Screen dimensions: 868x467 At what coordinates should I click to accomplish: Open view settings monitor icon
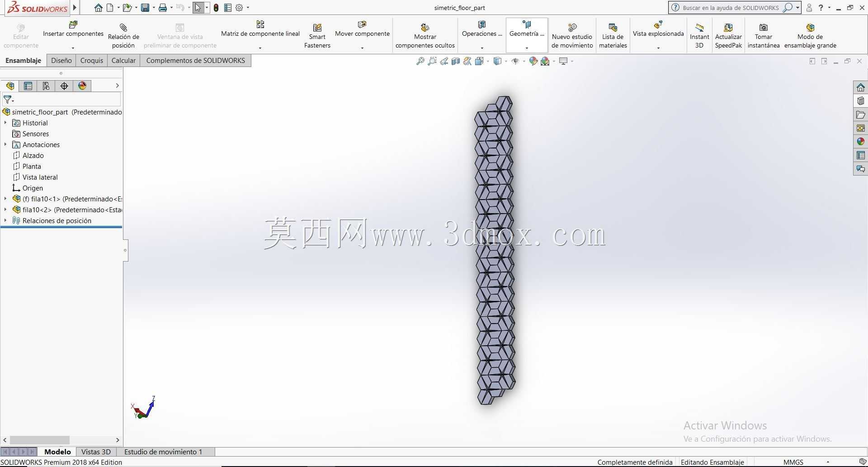563,61
